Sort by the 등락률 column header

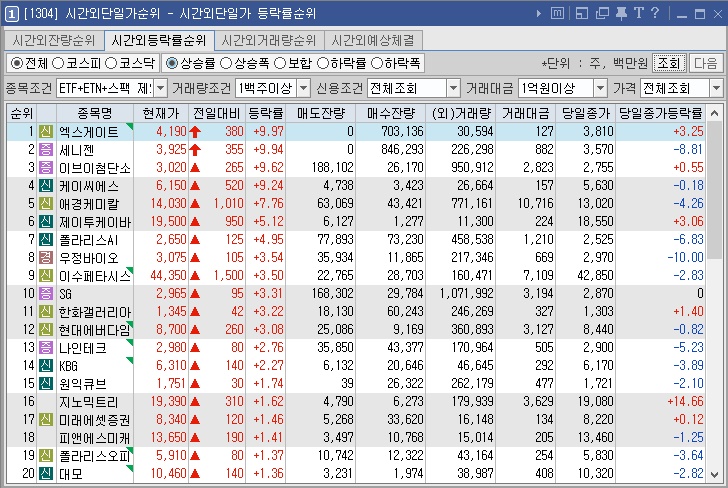[x=266, y=113]
